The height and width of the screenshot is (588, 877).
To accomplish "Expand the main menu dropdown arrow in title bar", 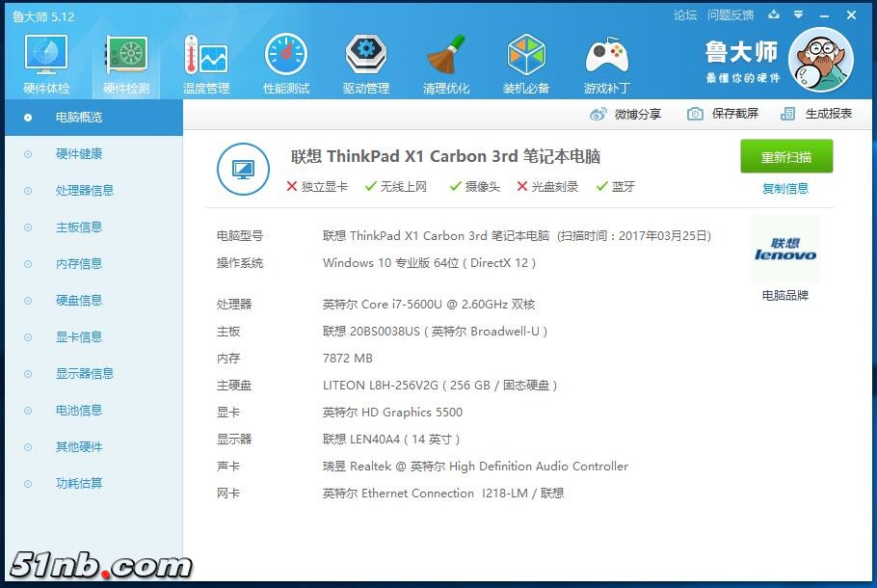I will pyautogui.click(x=798, y=15).
